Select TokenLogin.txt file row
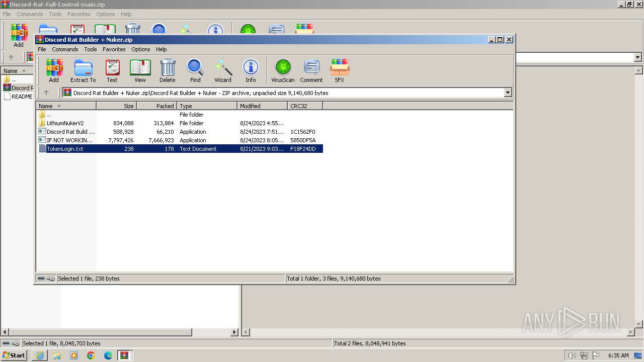The width and height of the screenshot is (644, 362). click(180, 149)
